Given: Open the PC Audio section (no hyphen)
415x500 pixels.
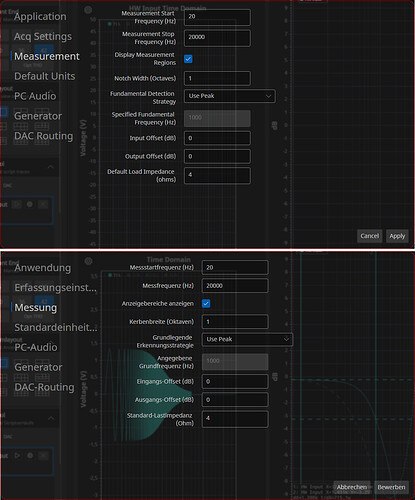Looking at the screenshot, I should click(x=35, y=96).
